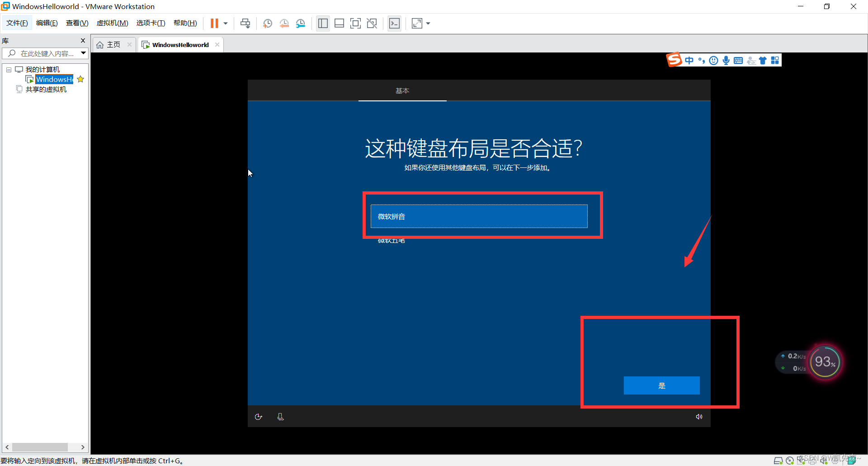Open the 编辑(E) menu

tap(47, 23)
